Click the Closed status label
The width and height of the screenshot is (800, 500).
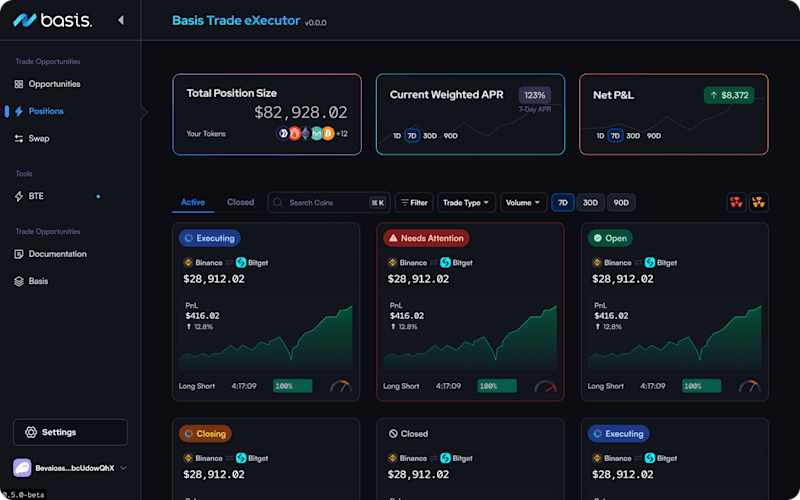(409, 434)
